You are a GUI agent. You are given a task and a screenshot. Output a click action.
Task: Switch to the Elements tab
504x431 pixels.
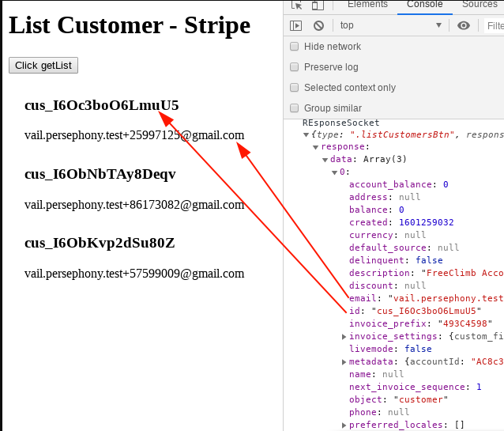pyautogui.click(x=367, y=5)
